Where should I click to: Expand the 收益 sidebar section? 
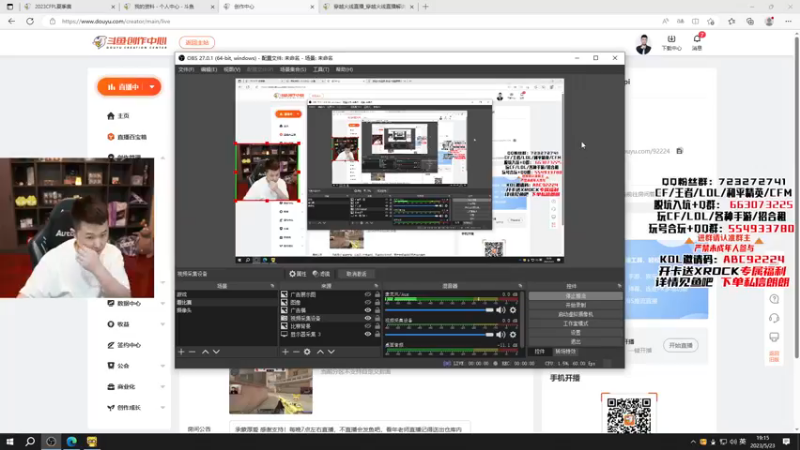[x=163, y=324]
